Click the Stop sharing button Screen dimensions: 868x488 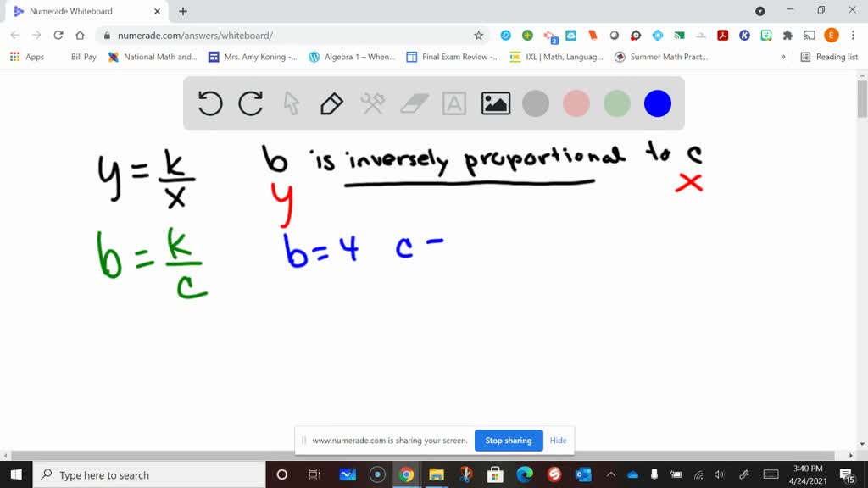(x=509, y=441)
